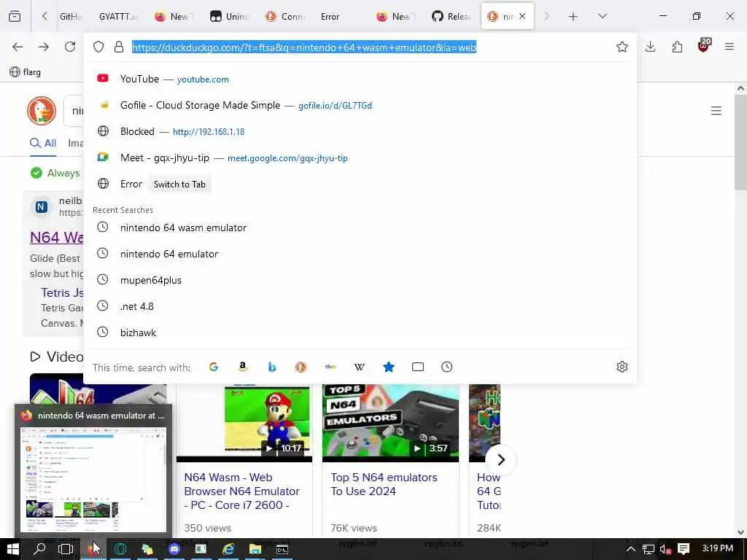This screenshot has width=747, height=560.
Task: Select recent search nintendo 64 wasm emulator
Action: [360, 227]
